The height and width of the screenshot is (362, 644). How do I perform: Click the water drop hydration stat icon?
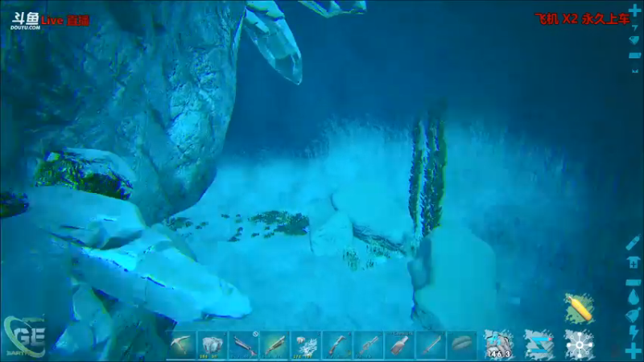click(x=634, y=297)
